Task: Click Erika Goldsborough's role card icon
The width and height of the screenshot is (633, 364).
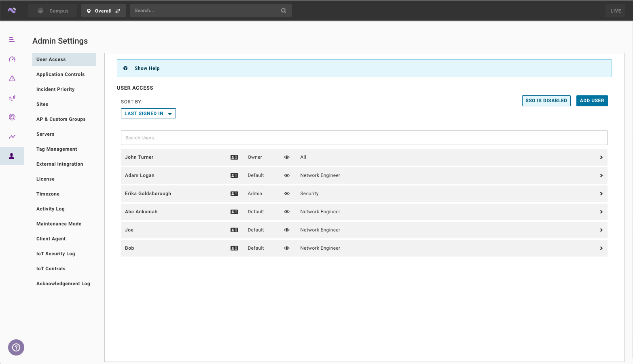Action: click(234, 194)
